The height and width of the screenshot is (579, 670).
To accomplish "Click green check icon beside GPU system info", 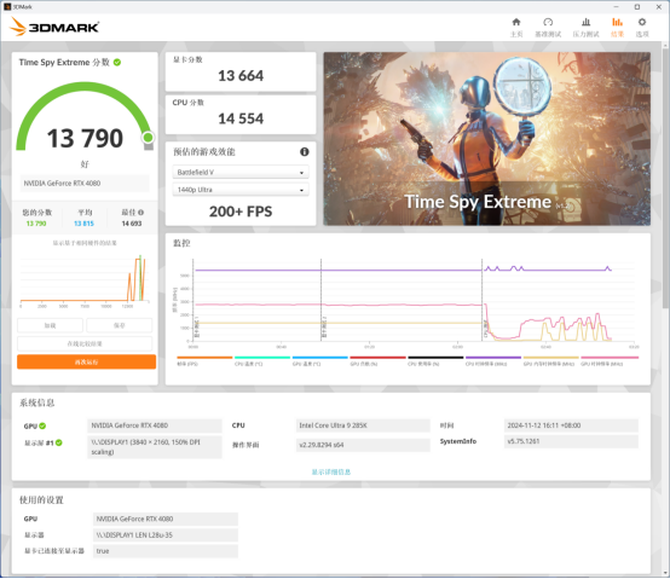I will (x=43, y=426).
